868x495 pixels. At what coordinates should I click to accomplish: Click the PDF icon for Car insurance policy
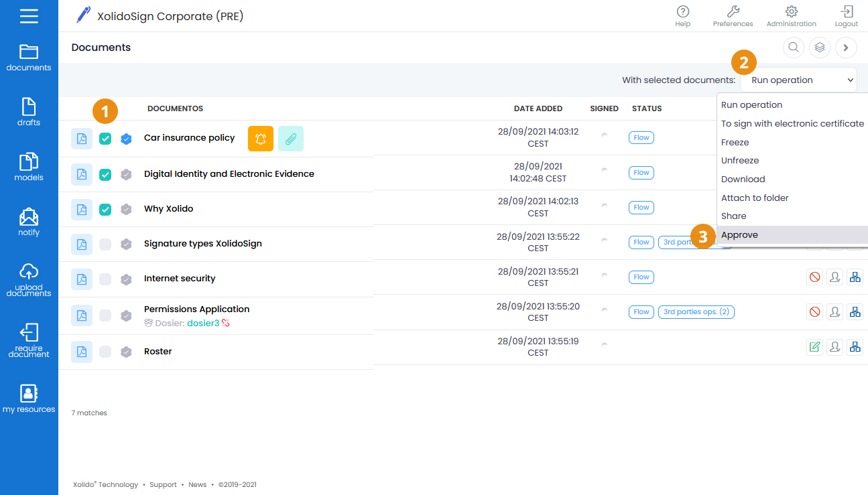(82, 139)
